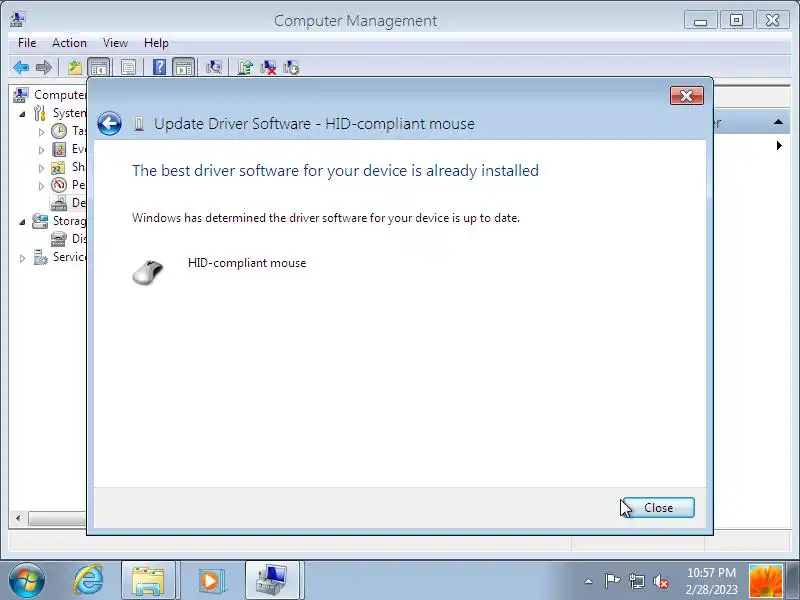The width and height of the screenshot is (800, 600).
Task: Open the File menu
Action: pyautogui.click(x=27, y=43)
